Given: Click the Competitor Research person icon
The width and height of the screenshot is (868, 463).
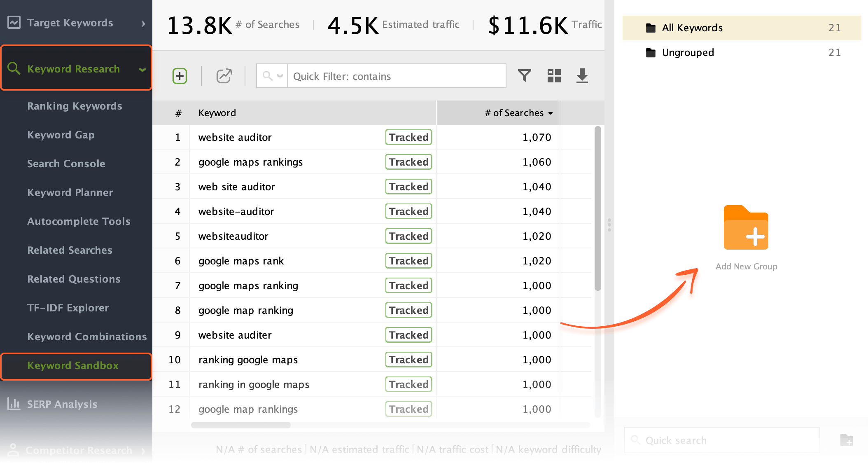Looking at the screenshot, I should [x=14, y=450].
